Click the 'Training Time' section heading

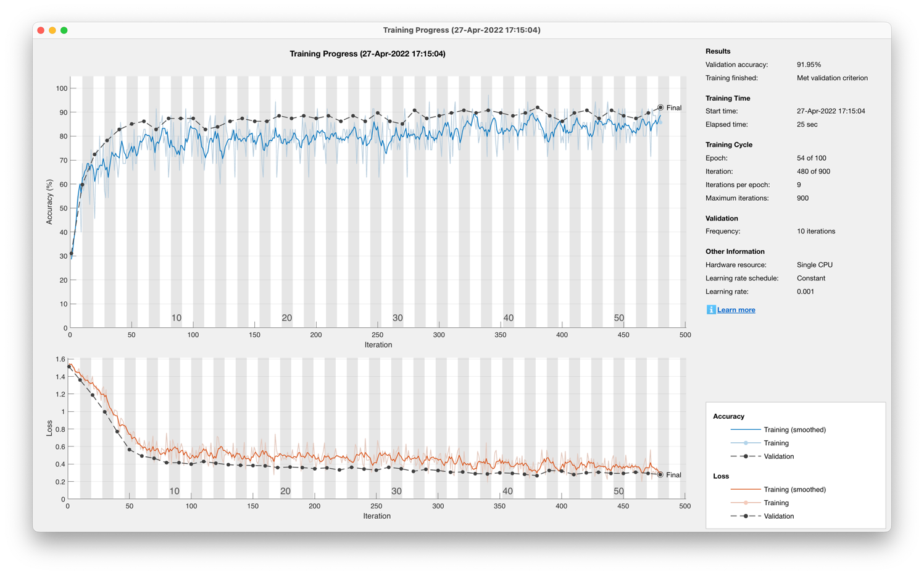click(728, 98)
